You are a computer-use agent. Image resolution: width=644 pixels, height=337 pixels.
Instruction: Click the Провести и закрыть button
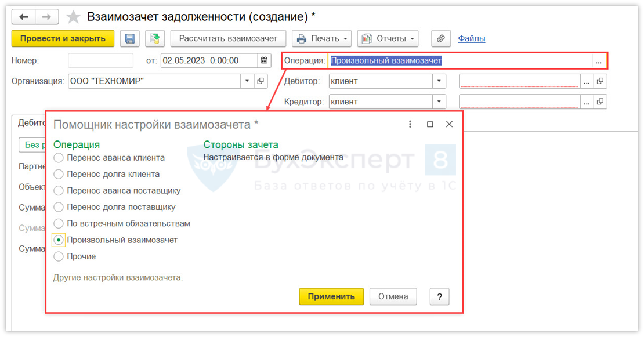[x=63, y=39]
